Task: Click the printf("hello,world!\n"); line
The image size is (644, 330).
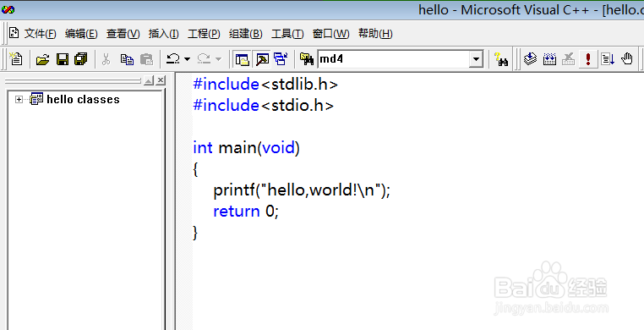Action: click(x=302, y=190)
